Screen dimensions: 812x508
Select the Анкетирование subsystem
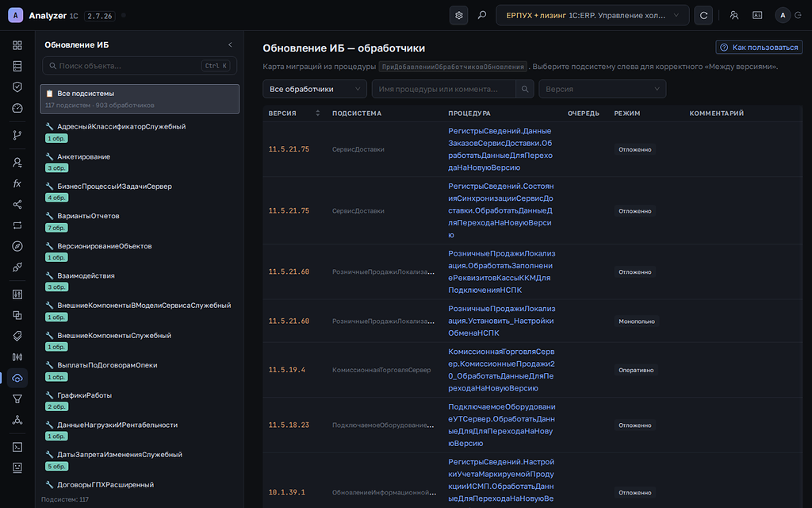coord(140,162)
